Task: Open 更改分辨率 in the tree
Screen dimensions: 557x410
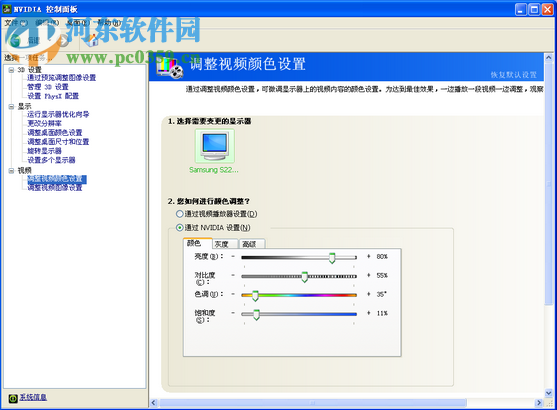Action: (x=44, y=123)
